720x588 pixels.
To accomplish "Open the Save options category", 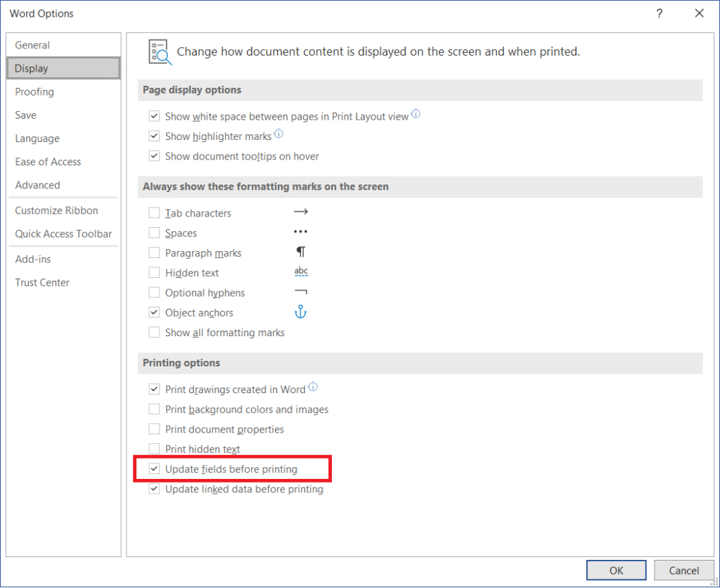I will click(x=63, y=115).
